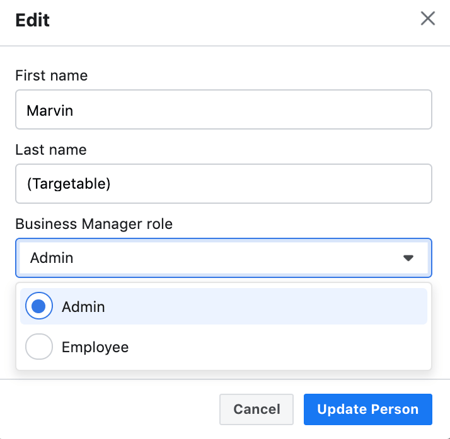Viewport: 450px width, 439px height.
Task: Click the First name label
Action: point(52,75)
